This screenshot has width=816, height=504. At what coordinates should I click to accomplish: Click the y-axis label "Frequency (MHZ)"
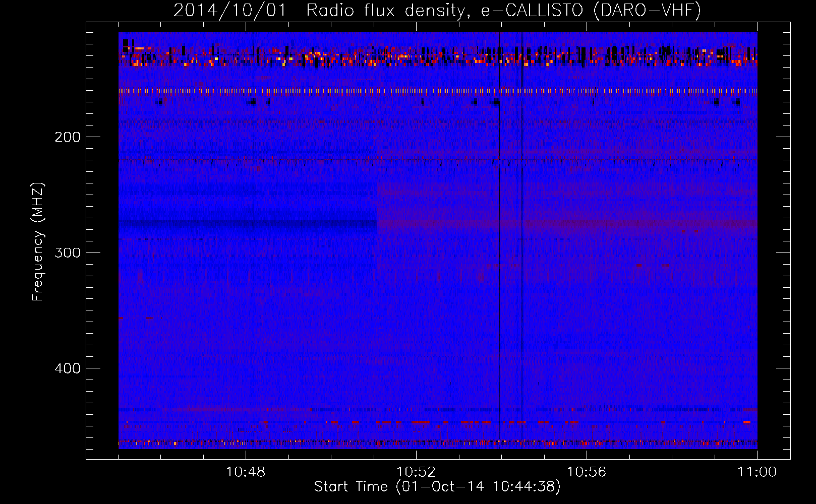[x=38, y=242]
